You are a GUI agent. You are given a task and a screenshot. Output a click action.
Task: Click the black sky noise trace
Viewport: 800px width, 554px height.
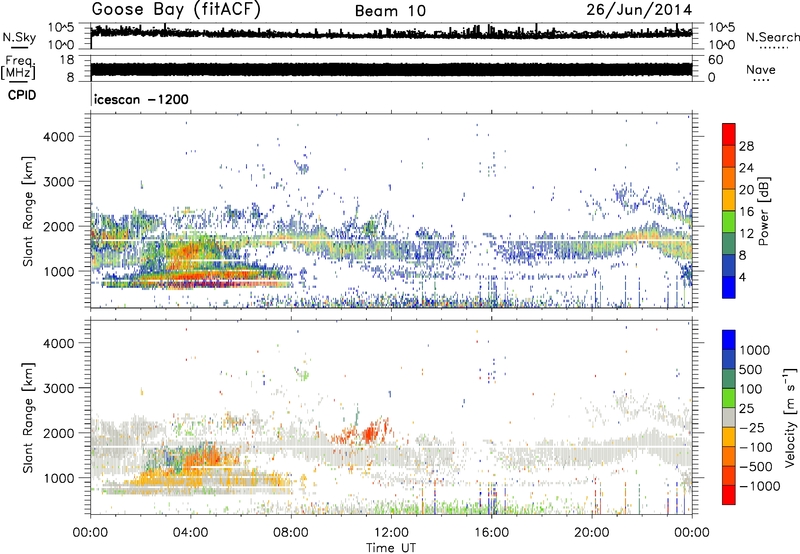(x=391, y=33)
